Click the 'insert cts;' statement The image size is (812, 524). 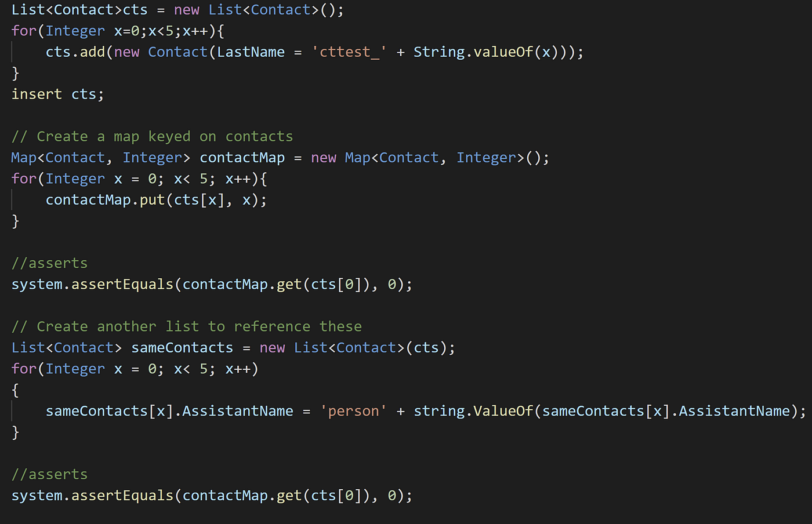pos(57,94)
